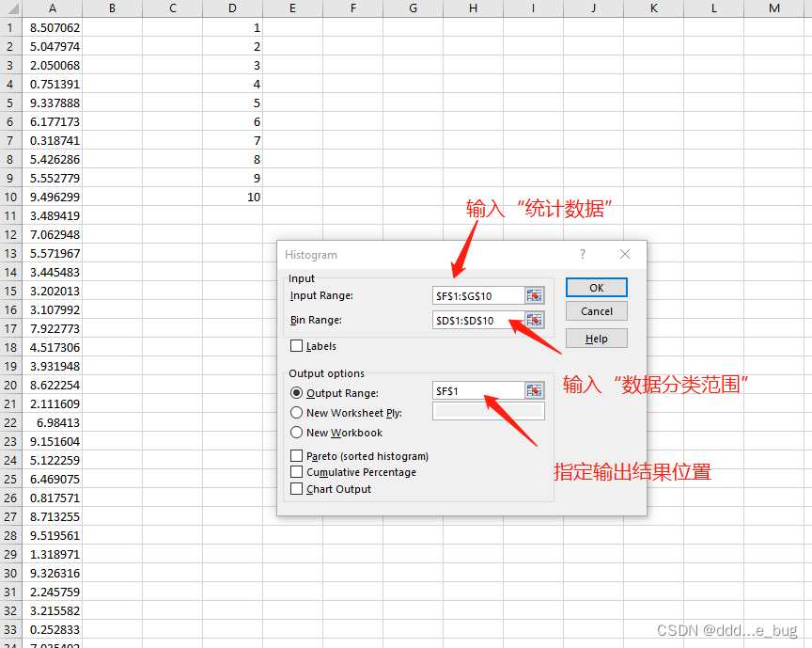Select the New Workbook radio button
The image size is (812, 648).
coord(296,433)
